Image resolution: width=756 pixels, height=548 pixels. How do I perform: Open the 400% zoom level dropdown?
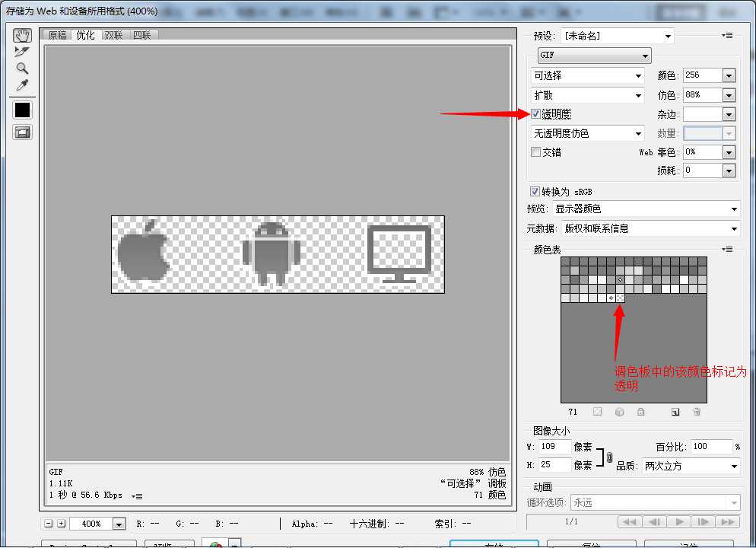tap(119, 524)
